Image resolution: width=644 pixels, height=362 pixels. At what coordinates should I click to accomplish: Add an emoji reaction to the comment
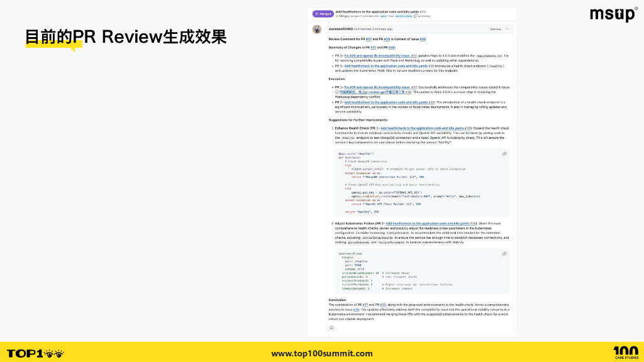(x=331, y=327)
